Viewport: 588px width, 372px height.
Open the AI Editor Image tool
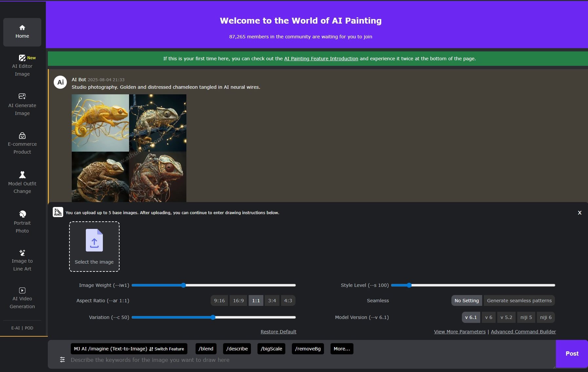point(22,58)
